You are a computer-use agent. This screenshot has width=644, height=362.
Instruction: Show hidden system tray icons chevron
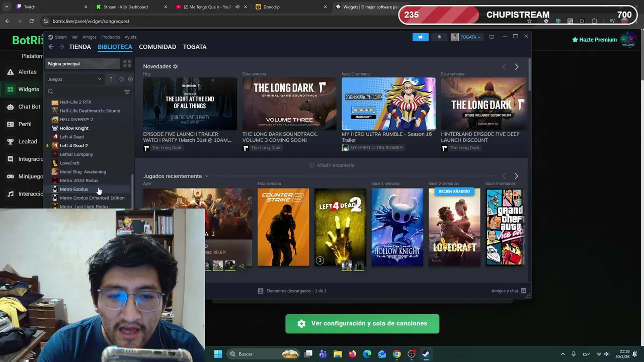[x=562, y=354]
